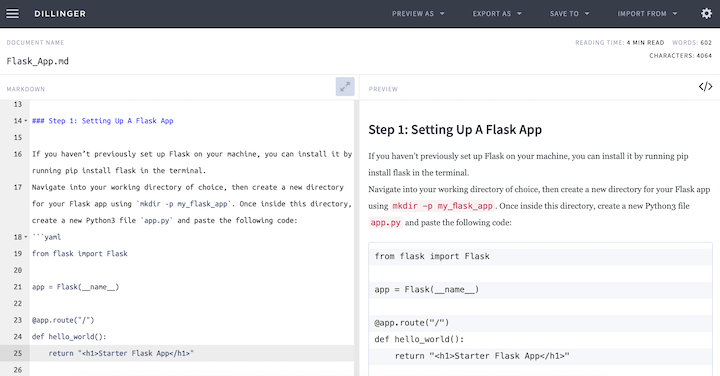
Task: Click inline code 'app.py' in preview
Action: [x=385, y=223]
